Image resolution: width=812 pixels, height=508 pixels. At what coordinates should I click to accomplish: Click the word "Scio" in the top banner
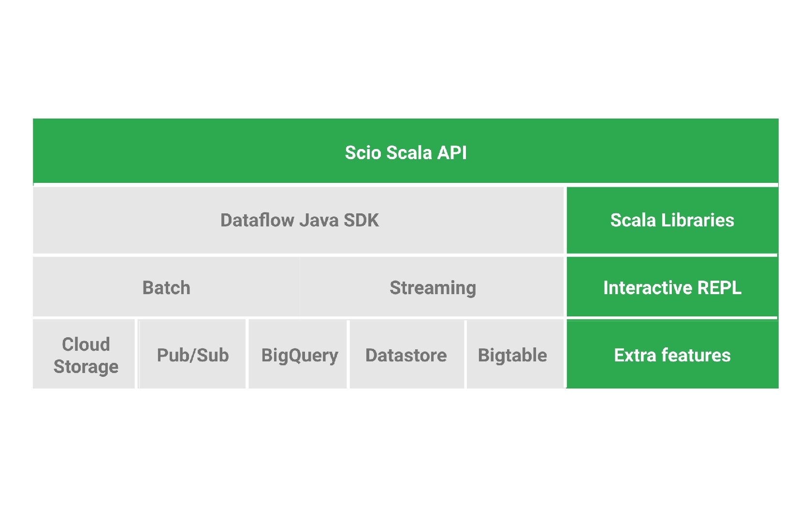coord(363,153)
